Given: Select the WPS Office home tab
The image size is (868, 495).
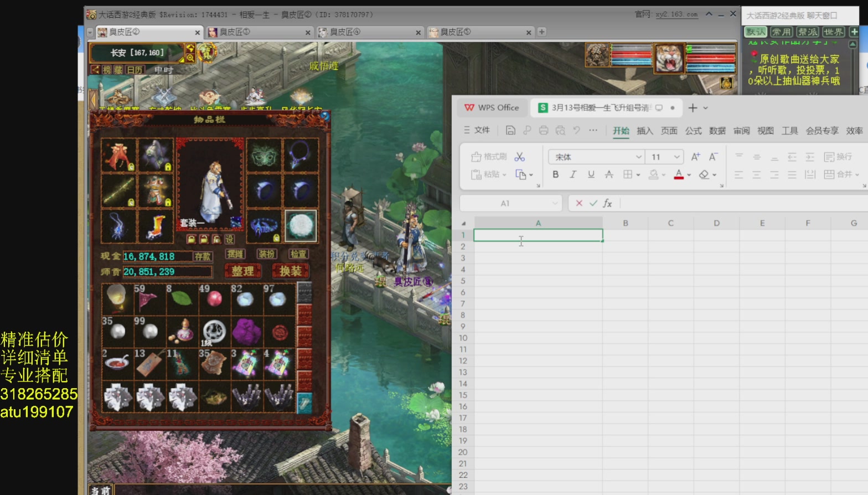Looking at the screenshot, I should (492, 107).
